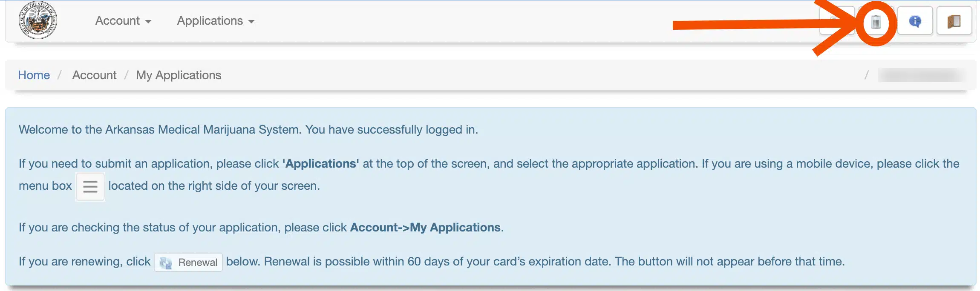
Task: Click the partially hidden button behind the arrowhead
Action: (837, 21)
